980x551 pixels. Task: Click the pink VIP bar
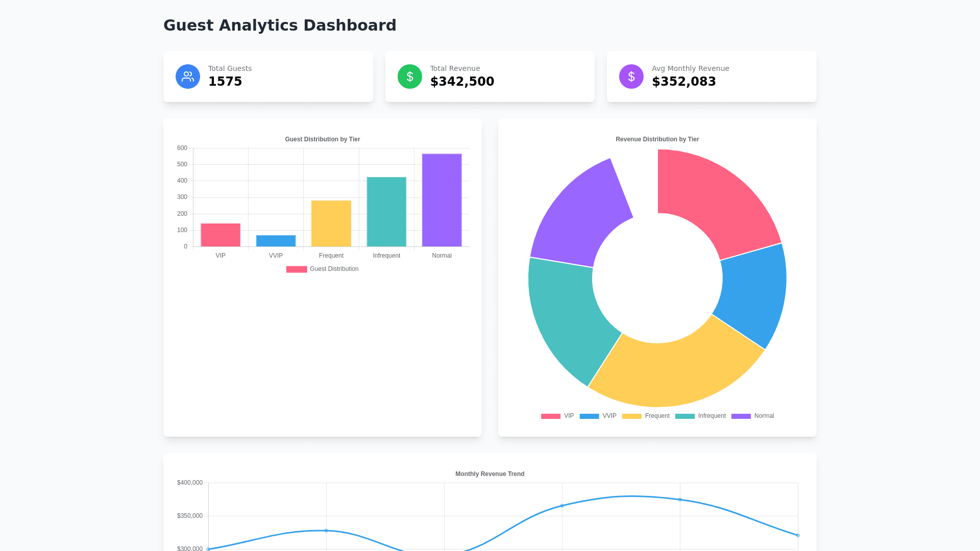point(220,235)
